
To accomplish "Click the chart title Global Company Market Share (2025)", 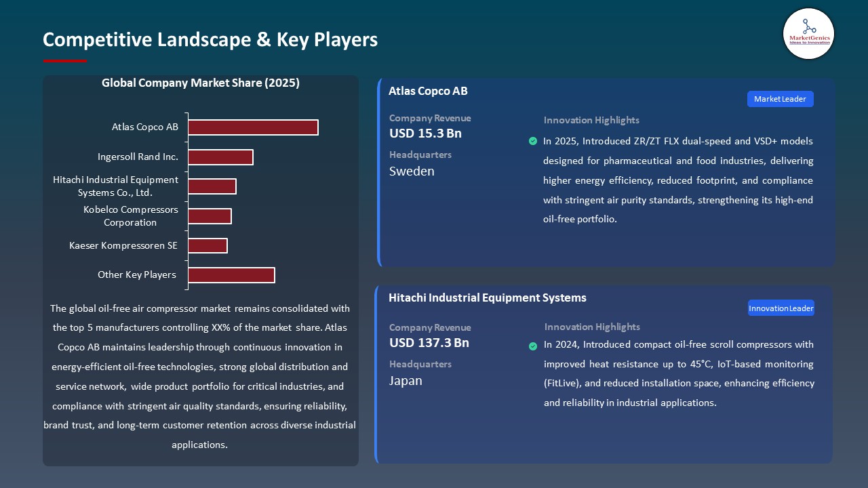I will coord(201,83).
